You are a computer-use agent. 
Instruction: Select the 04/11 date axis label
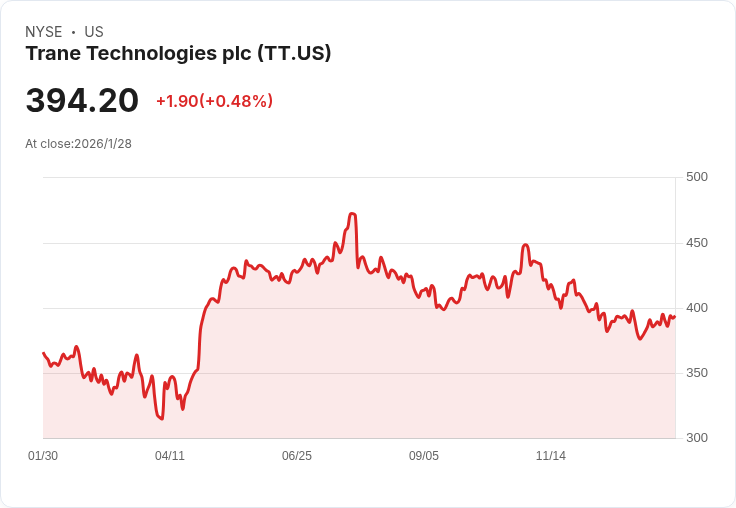click(x=170, y=456)
